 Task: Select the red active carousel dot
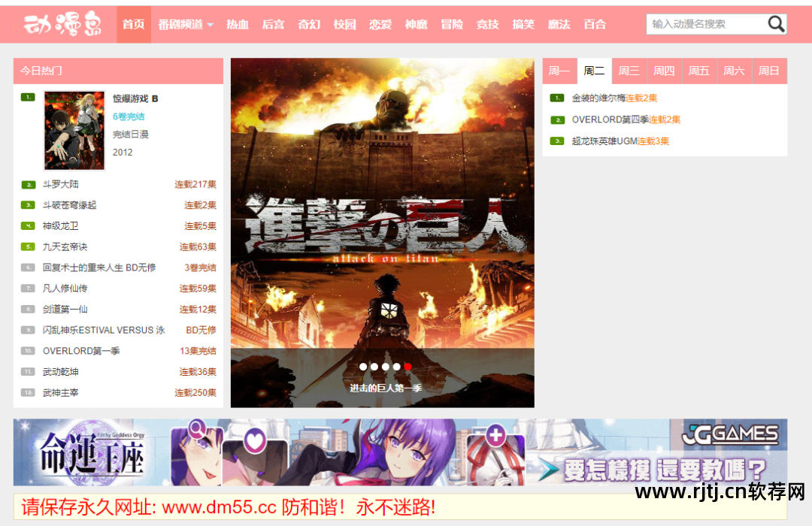point(408,367)
